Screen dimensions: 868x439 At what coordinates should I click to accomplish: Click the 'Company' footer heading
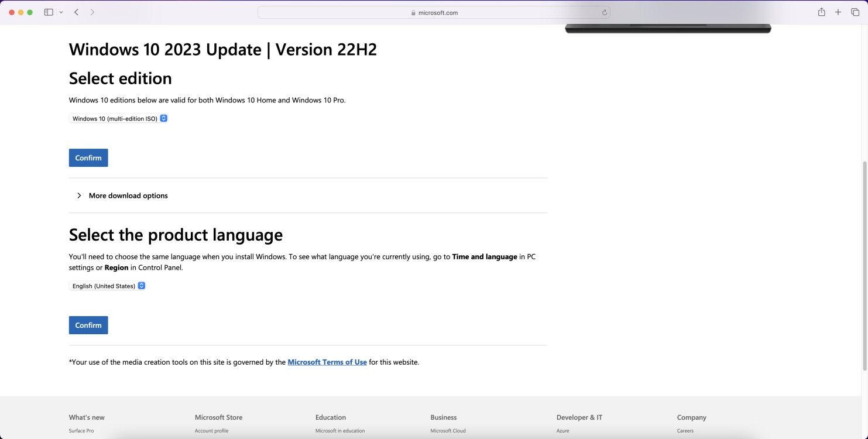tap(692, 417)
